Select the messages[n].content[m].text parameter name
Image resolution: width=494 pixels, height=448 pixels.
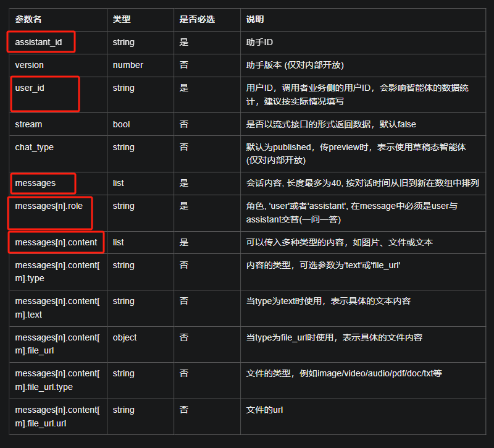pyautogui.click(x=57, y=308)
